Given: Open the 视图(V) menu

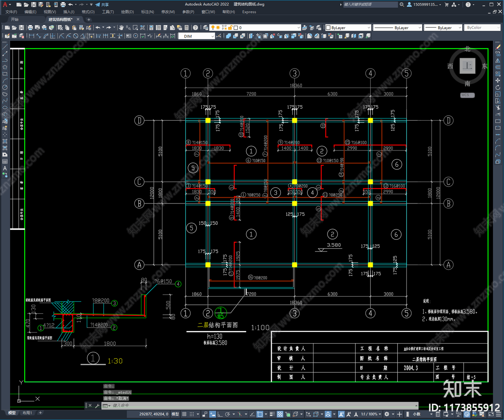Looking at the screenshot, I should [50, 12].
